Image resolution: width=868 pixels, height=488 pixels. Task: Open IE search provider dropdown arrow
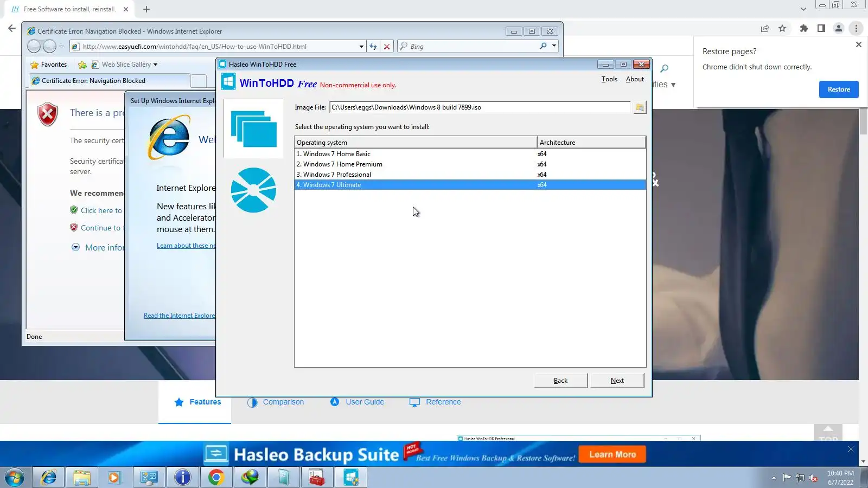coord(554,46)
